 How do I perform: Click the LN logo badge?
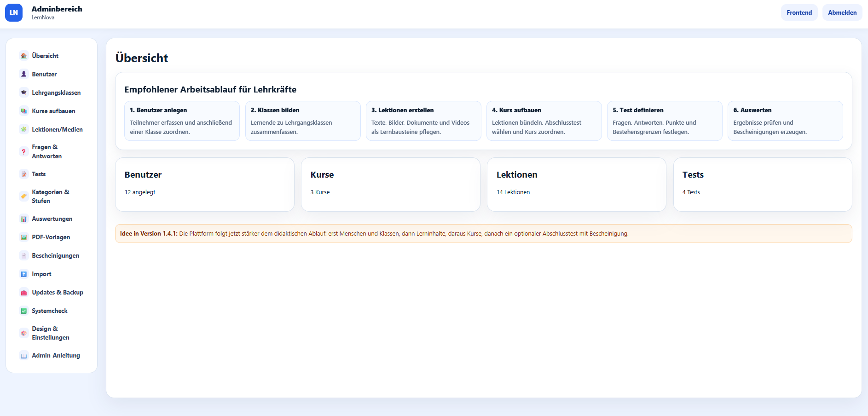coord(14,12)
